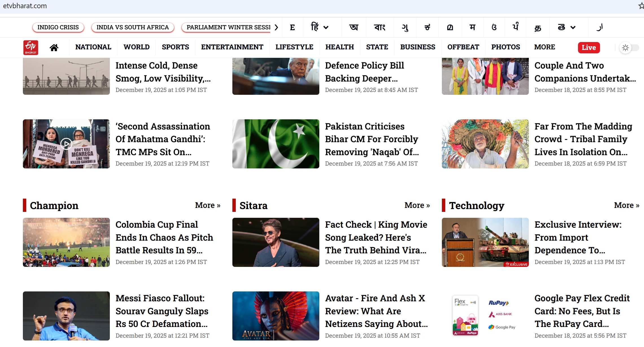Open the BUSINESS menu item
Screen dimensions: 644x347
point(418,47)
